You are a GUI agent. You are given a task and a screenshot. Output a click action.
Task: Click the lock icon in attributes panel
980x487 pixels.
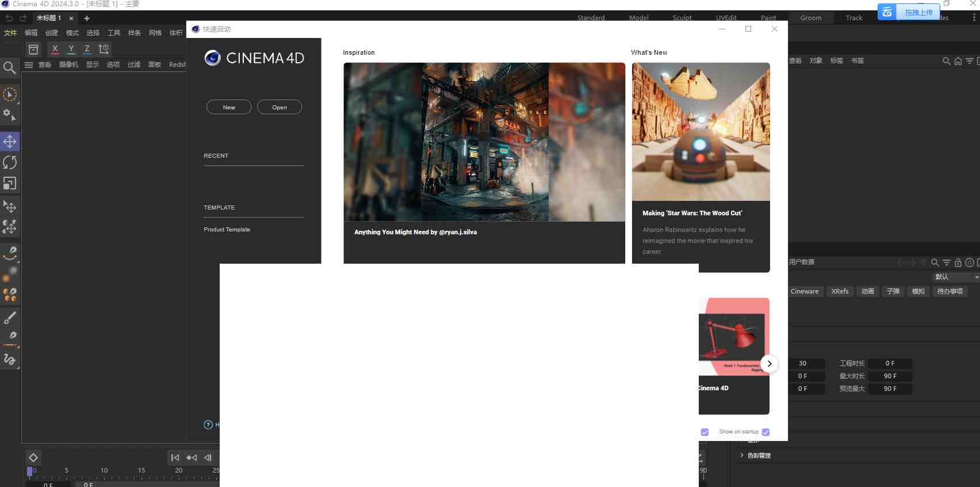pyautogui.click(x=958, y=262)
